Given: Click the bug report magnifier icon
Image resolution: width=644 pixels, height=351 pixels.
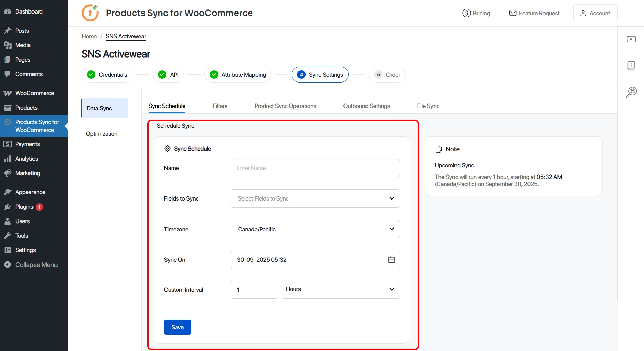Looking at the screenshot, I should [631, 92].
